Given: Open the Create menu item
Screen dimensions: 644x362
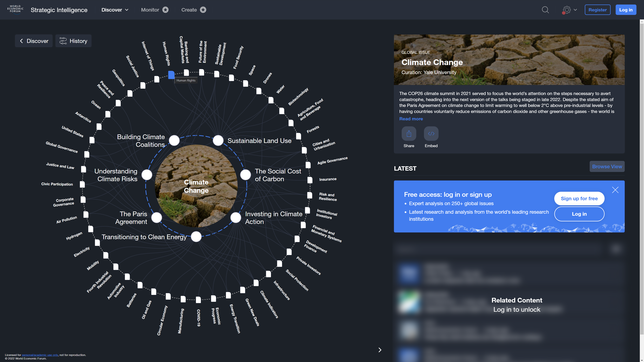Looking at the screenshot, I should coord(194,10).
